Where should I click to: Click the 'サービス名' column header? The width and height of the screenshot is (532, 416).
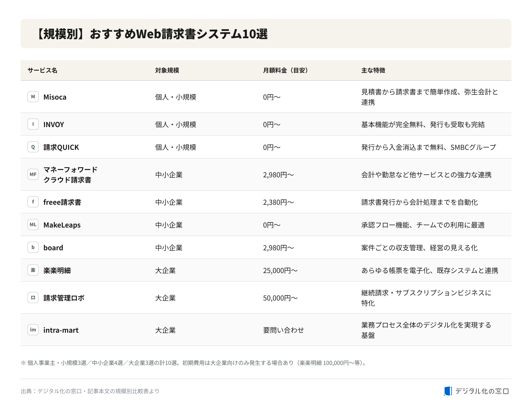pos(42,70)
